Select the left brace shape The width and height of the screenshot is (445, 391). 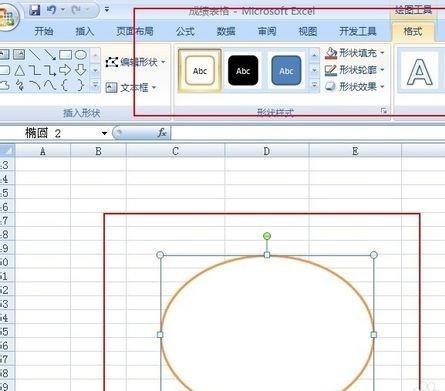tap(65, 85)
